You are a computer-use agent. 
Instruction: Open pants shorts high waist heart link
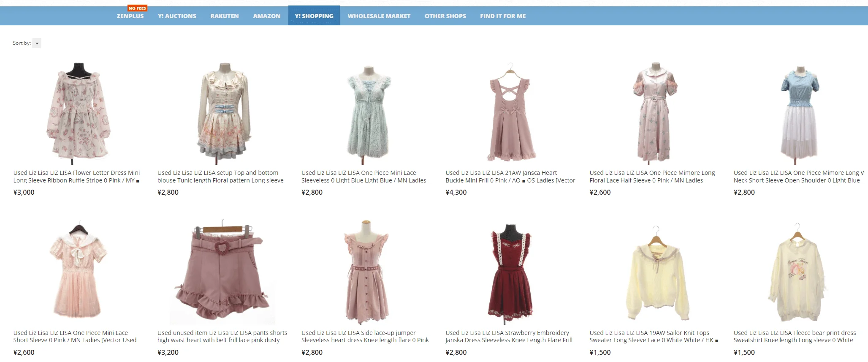pyautogui.click(x=222, y=337)
